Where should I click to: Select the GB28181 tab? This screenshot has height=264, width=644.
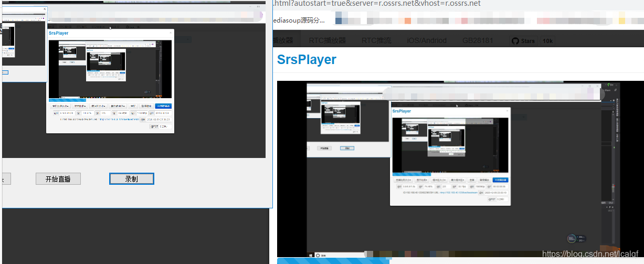click(478, 40)
